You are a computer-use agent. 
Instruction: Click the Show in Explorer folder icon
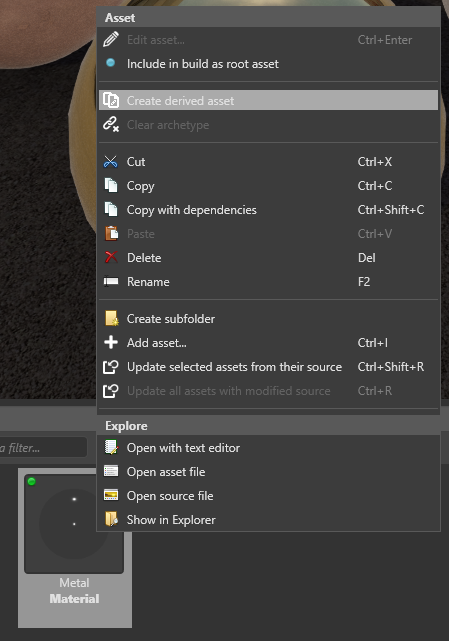pyautogui.click(x=111, y=519)
